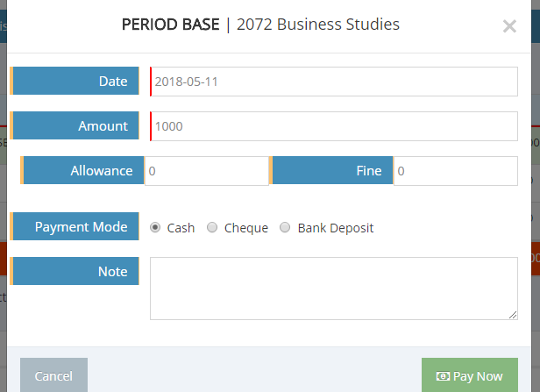
Task: Click the blue Date label
Action: click(75, 81)
